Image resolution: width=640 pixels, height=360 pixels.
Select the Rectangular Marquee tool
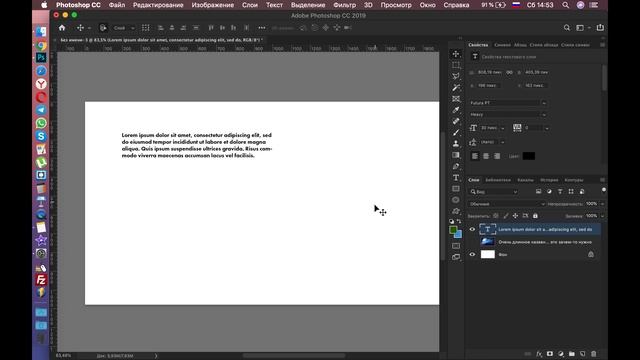coord(456,65)
